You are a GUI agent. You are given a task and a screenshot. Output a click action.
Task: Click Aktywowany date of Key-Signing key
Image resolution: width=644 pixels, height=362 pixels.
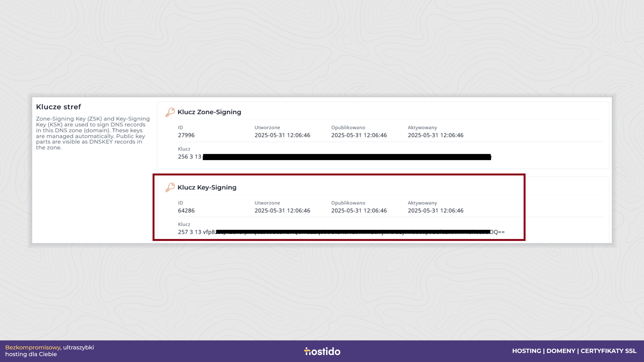[x=435, y=211]
